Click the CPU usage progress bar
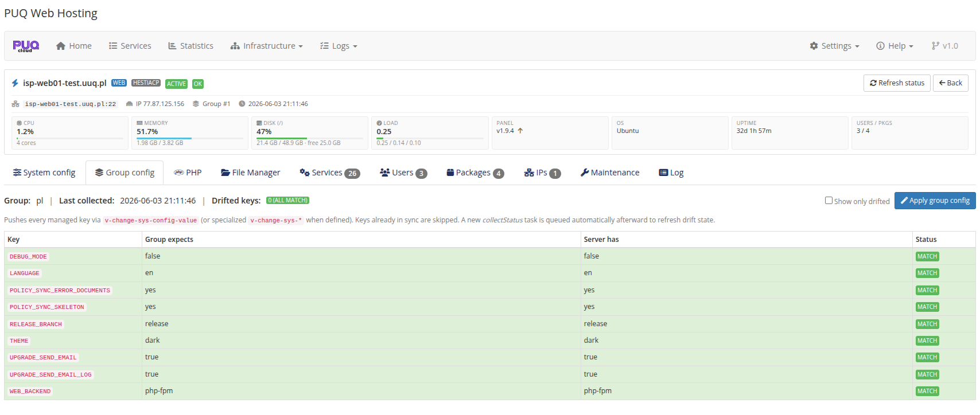Image resolution: width=980 pixels, height=415 pixels. click(70, 138)
